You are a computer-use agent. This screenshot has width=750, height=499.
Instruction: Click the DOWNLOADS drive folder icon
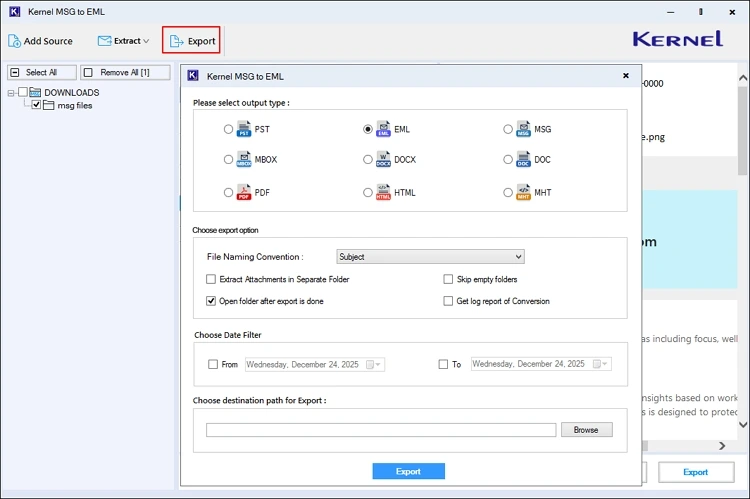[35, 92]
